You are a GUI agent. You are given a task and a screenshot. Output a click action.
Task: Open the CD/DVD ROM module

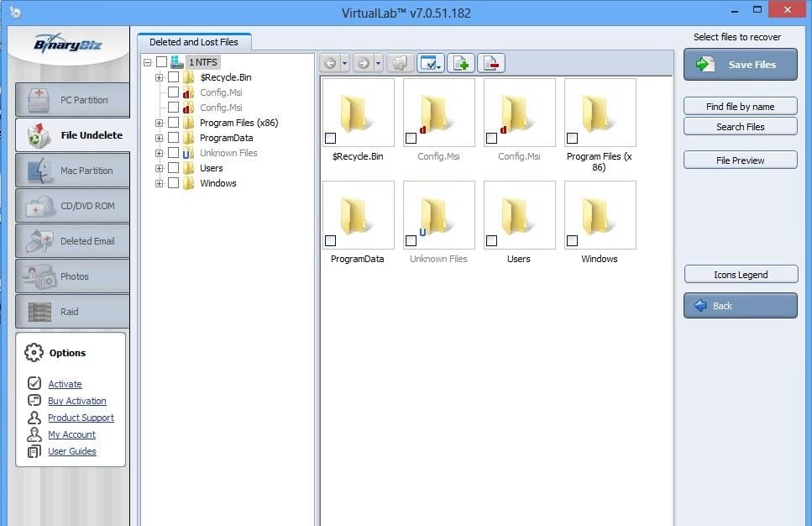point(72,206)
